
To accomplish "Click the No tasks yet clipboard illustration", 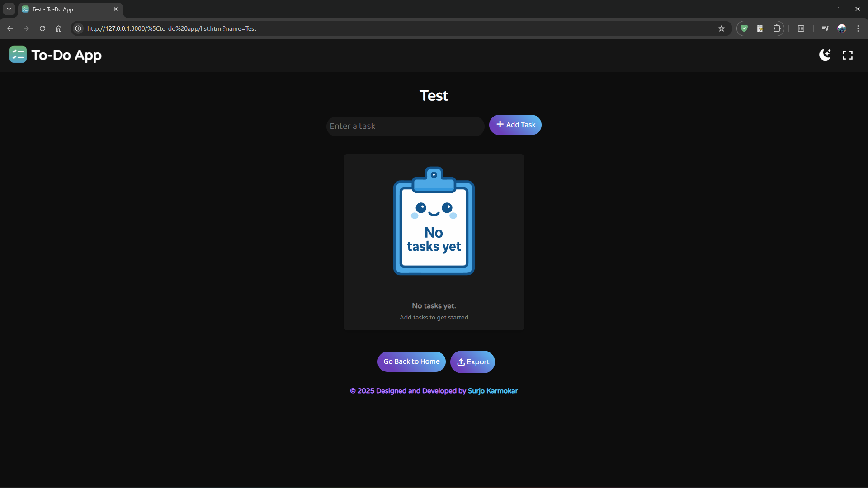I will (x=434, y=221).
